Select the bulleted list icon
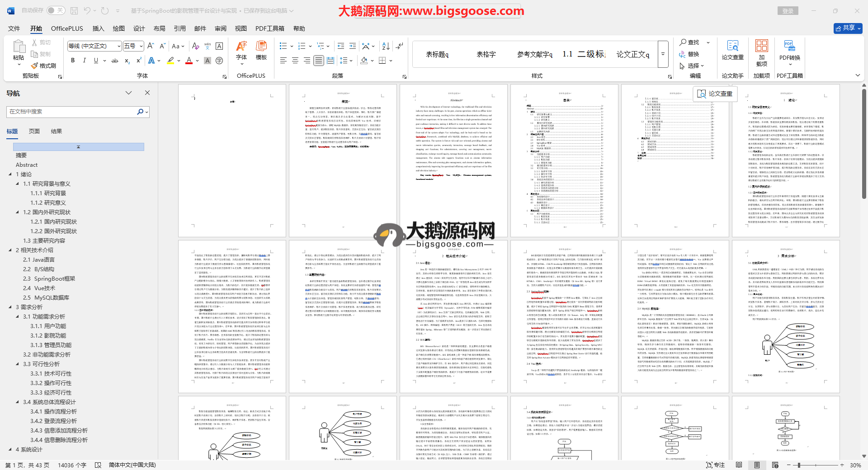This screenshot has width=868, height=470. pyautogui.click(x=283, y=46)
